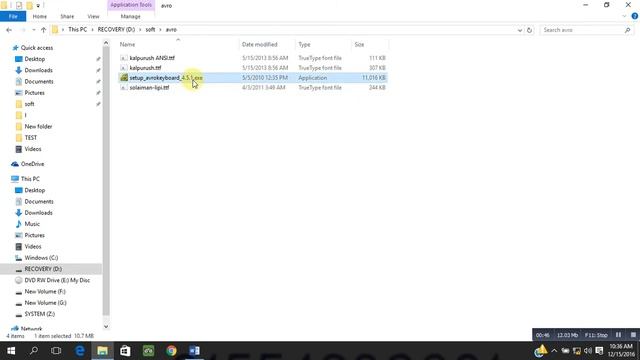The width and height of the screenshot is (640, 360).
Task: Open Task View on taskbar
Action: click(56, 351)
